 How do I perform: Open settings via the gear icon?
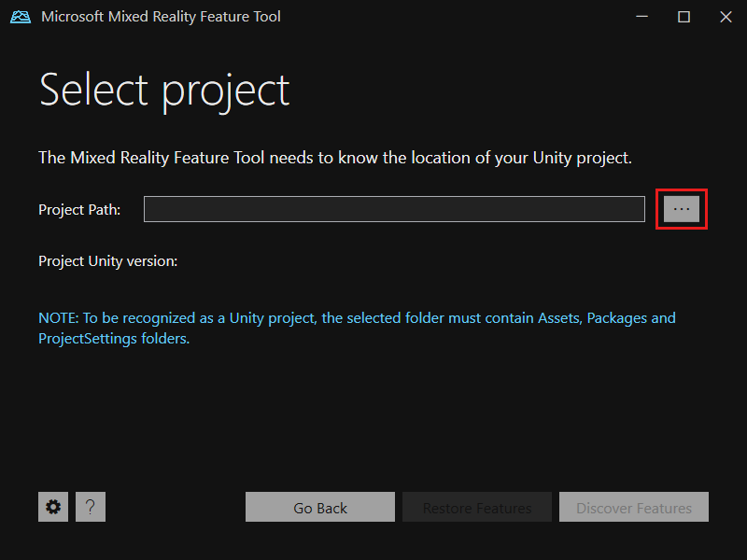point(53,507)
